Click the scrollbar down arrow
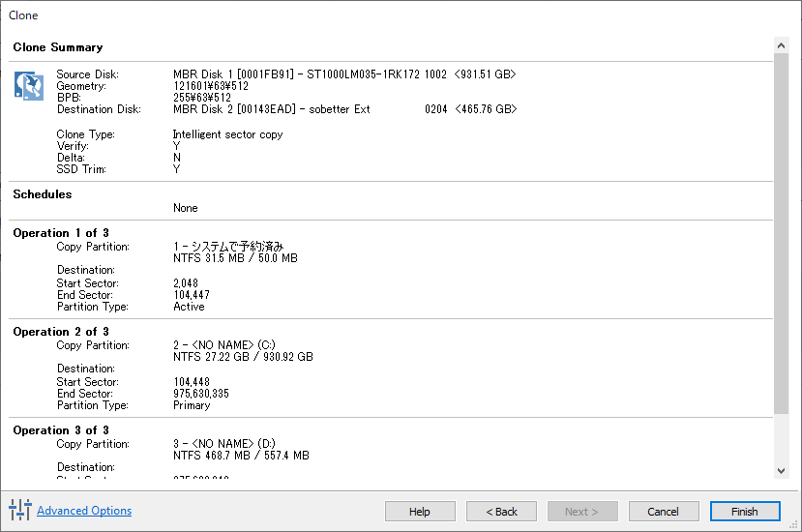The width and height of the screenshot is (802, 532). (782, 470)
